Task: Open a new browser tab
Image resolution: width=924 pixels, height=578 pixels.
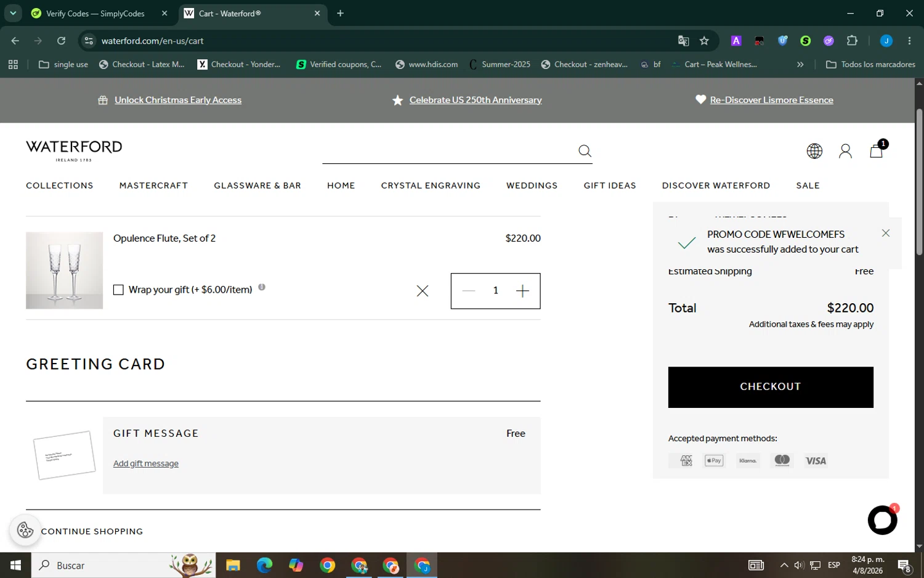Action: pos(340,13)
